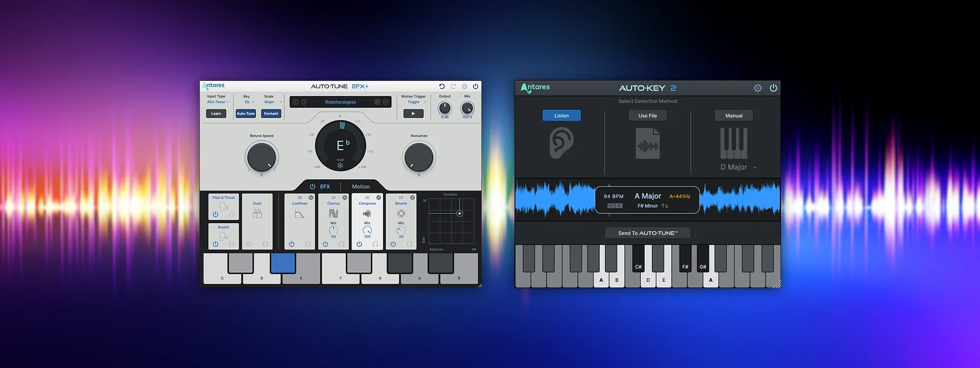Image resolution: width=980 pixels, height=368 pixels.
Task: Remove the Reverb effect
Action: click(412, 197)
